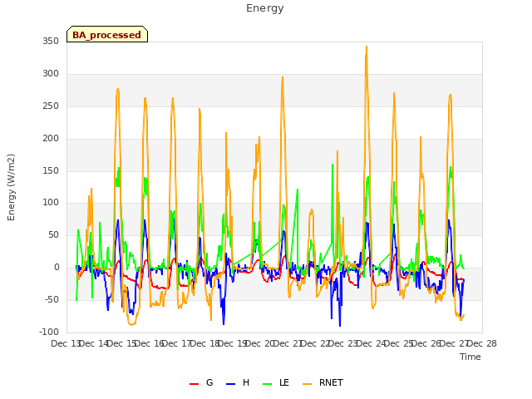Toggle the G series in the legend
The height and width of the screenshot is (399, 532).
click(201, 382)
